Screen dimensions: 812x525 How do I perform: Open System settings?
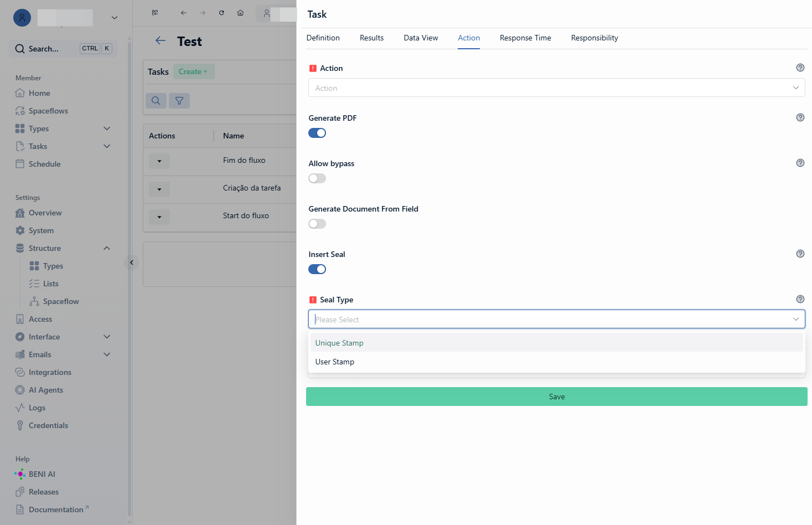(41, 230)
